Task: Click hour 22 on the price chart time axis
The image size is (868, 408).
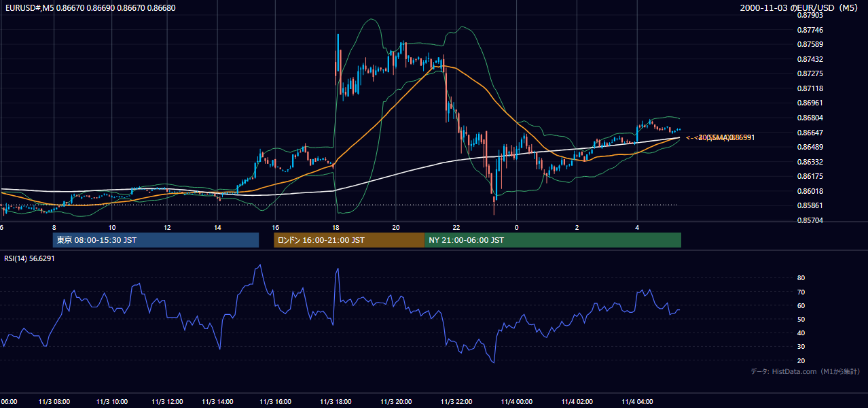Action: click(x=456, y=227)
